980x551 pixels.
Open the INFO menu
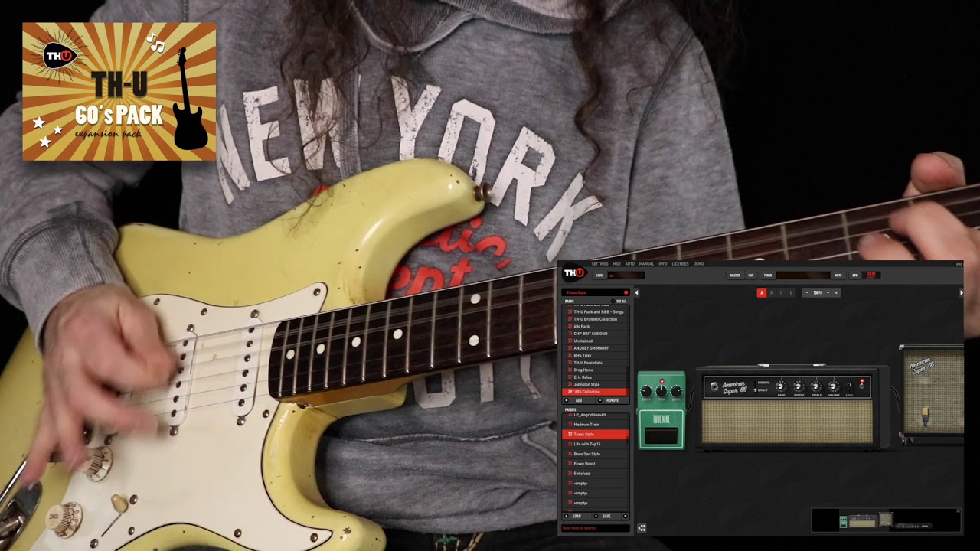(x=663, y=264)
